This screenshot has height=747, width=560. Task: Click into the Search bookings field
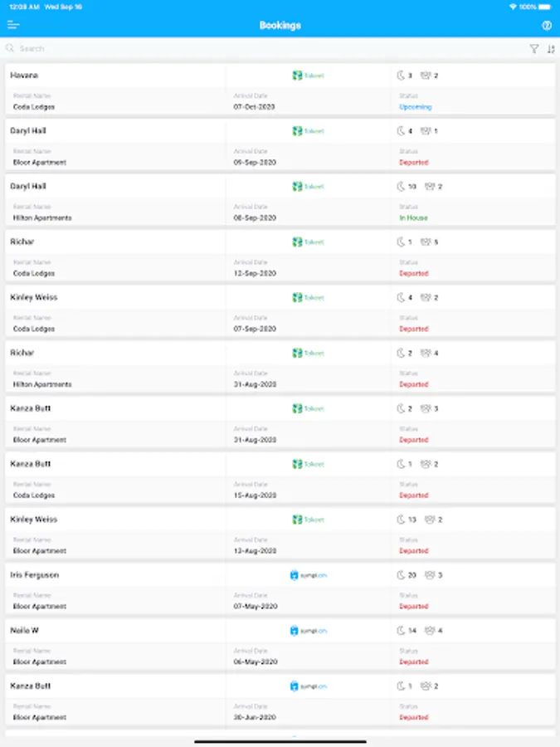[249, 49]
